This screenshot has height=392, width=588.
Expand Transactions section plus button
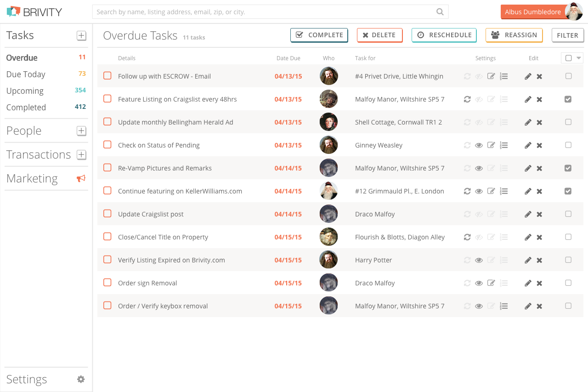81,155
